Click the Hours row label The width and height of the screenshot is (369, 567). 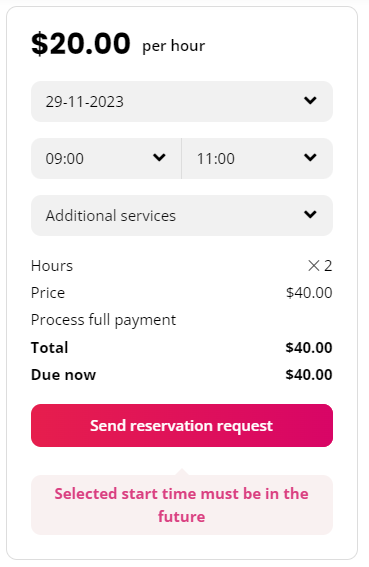(x=52, y=266)
